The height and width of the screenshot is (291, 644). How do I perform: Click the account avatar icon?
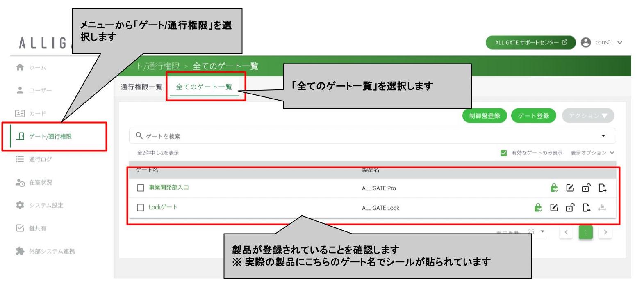586,42
